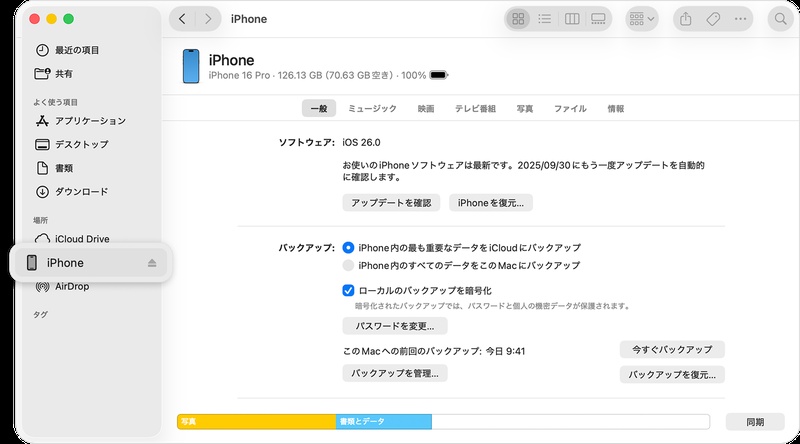The height and width of the screenshot is (444, 800).
Task: Click iPhoneを復元 button
Action: coord(491,203)
